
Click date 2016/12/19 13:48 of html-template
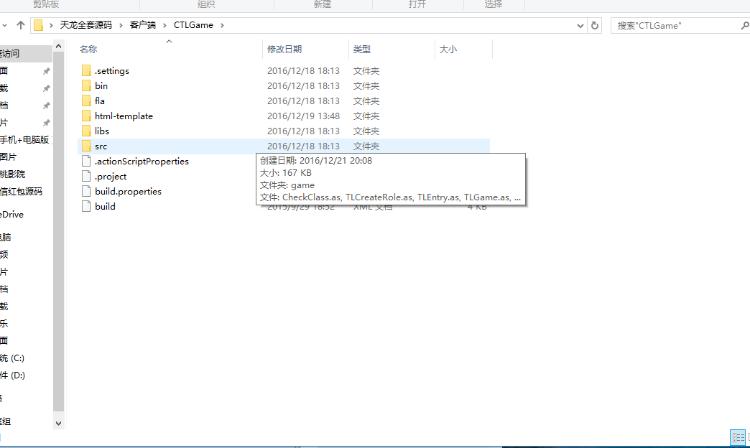click(303, 116)
